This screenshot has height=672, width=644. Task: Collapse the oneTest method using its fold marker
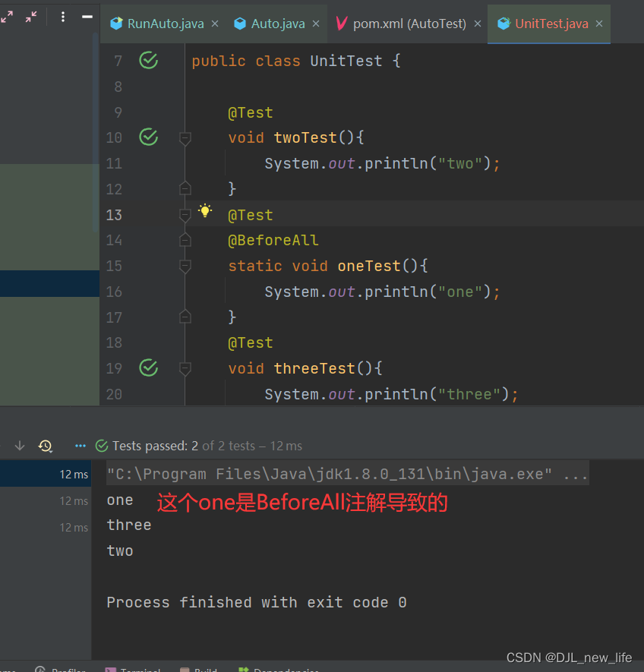tap(185, 267)
